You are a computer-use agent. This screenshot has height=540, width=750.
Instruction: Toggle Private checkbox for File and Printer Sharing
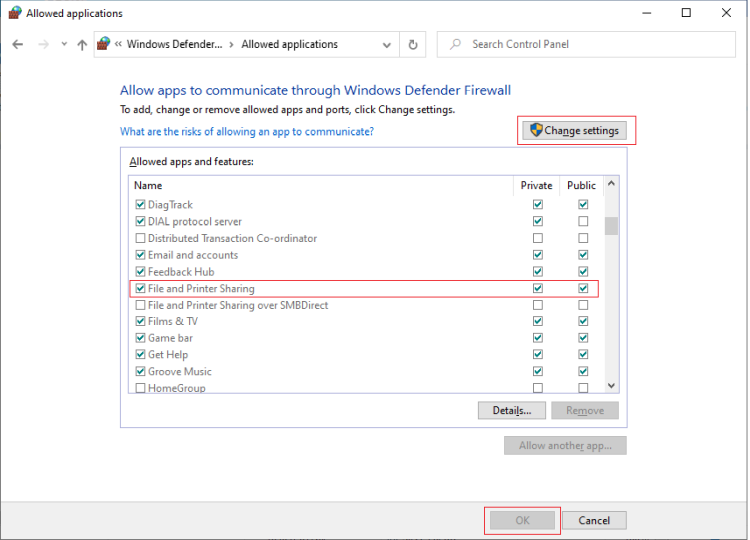[538, 288]
